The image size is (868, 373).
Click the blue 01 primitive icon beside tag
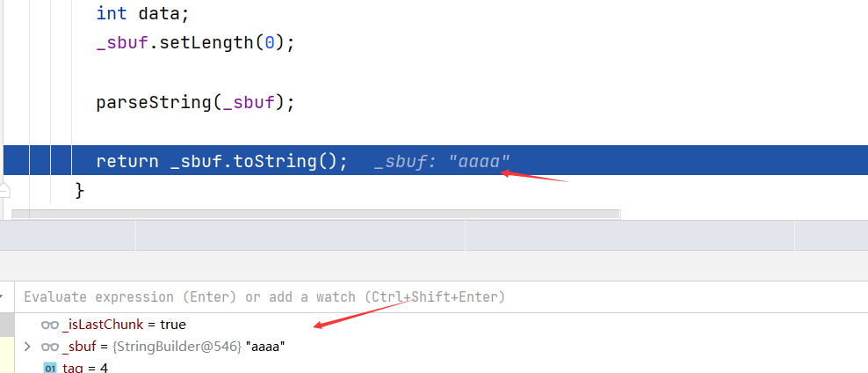pyautogui.click(x=50, y=368)
